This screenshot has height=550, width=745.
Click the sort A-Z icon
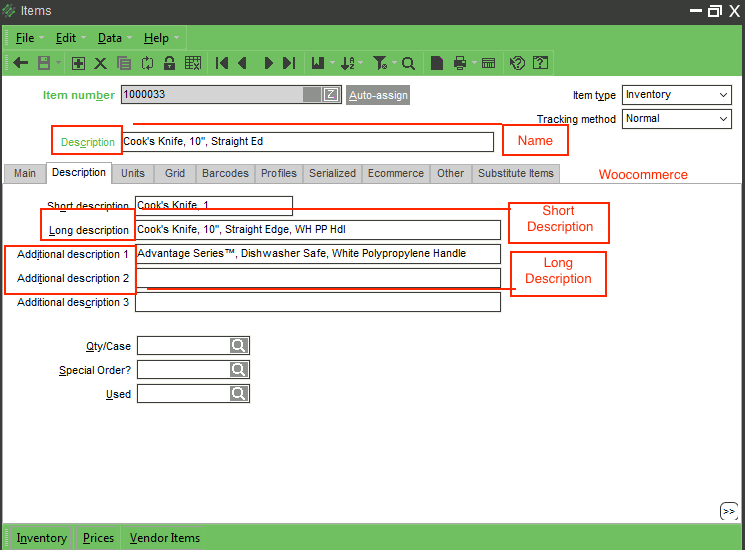(347, 63)
